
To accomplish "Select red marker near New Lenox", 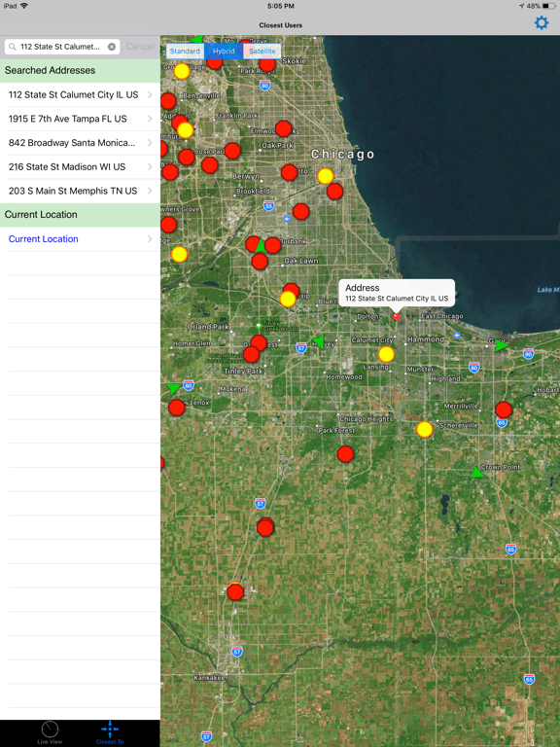I will point(177,408).
